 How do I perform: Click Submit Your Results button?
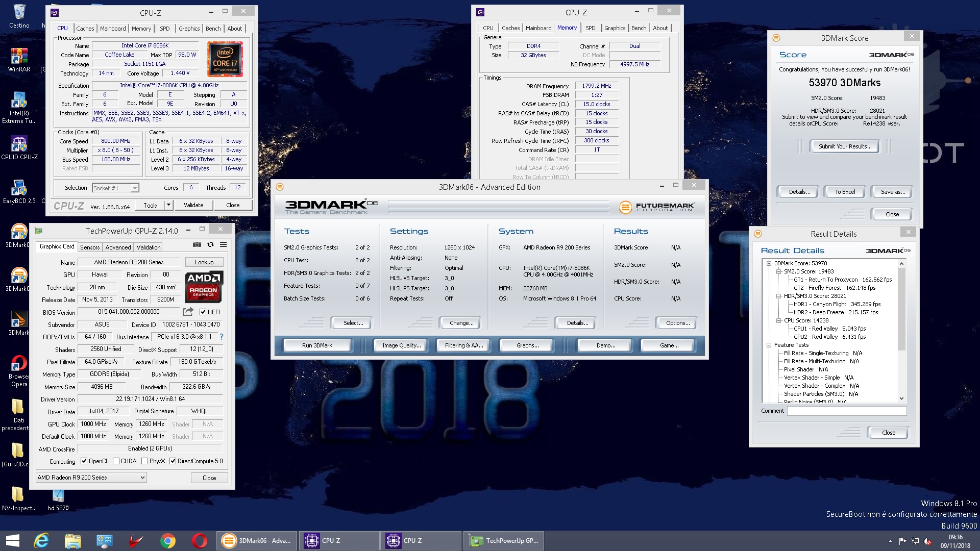845,146
